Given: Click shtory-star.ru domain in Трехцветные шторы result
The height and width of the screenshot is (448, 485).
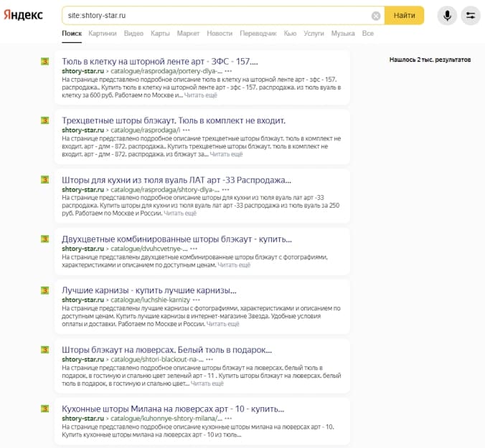Looking at the screenshot, I should (83, 130).
